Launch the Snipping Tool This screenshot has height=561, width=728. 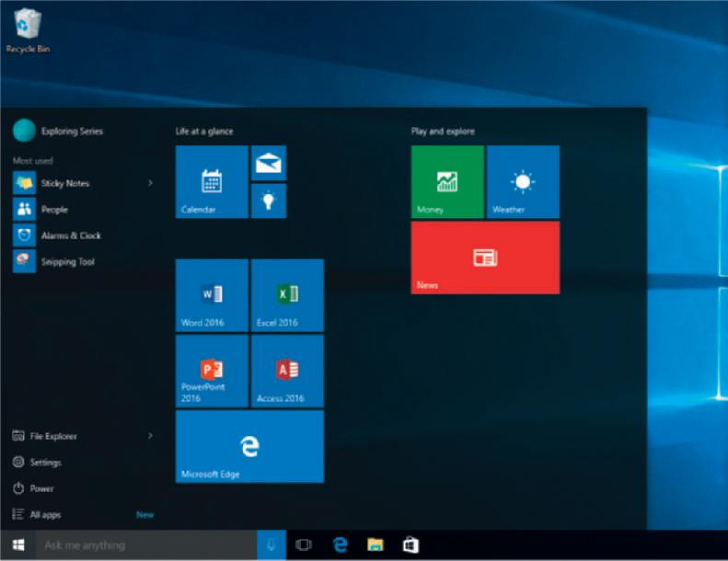click(84, 261)
